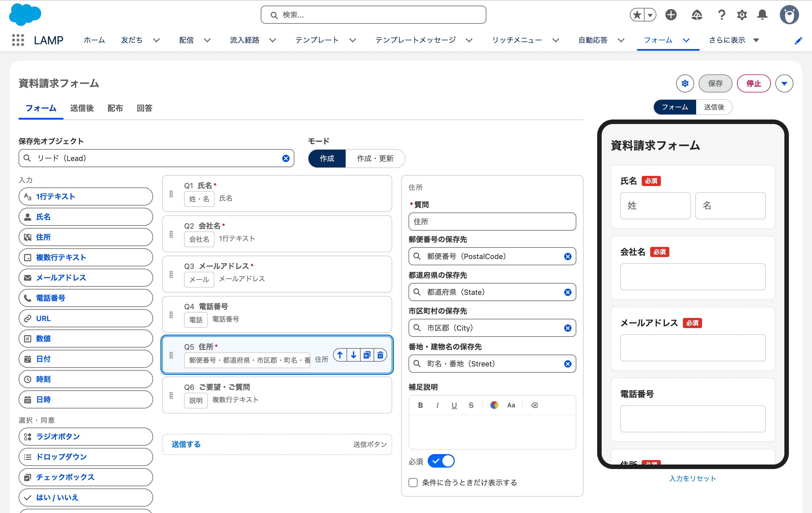Open text color picker in 補足説明

pyautogui.click(x=494, y=405)
